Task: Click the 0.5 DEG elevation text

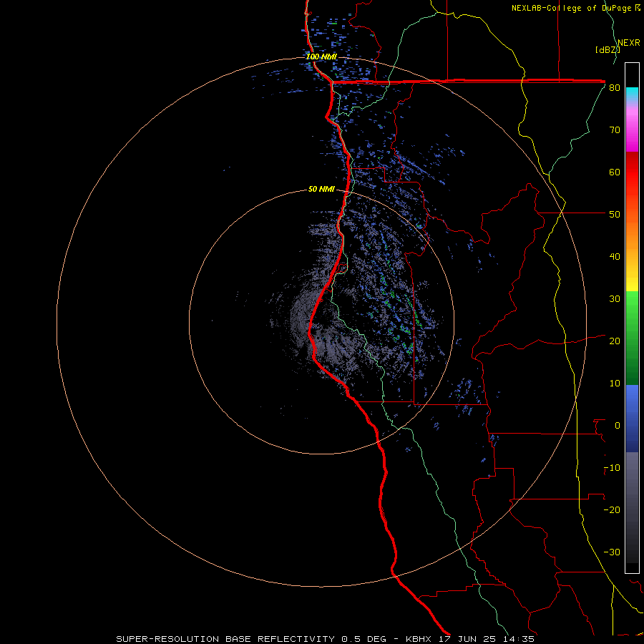Action: 364,639
